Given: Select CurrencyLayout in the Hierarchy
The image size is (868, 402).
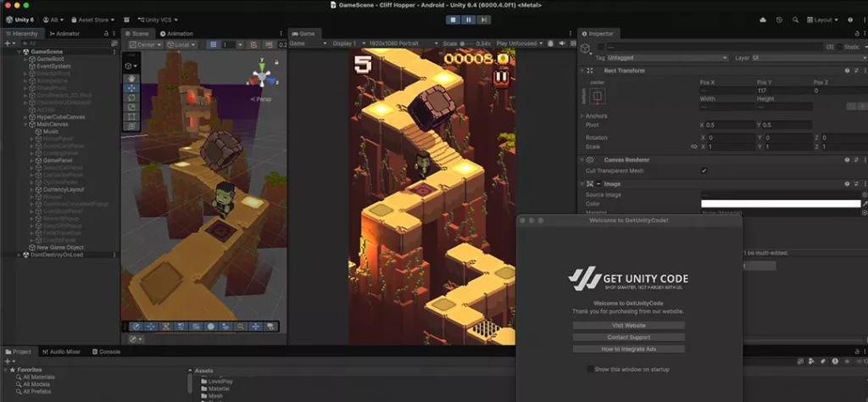Looking at the screenshot, I should coord(63,189).
